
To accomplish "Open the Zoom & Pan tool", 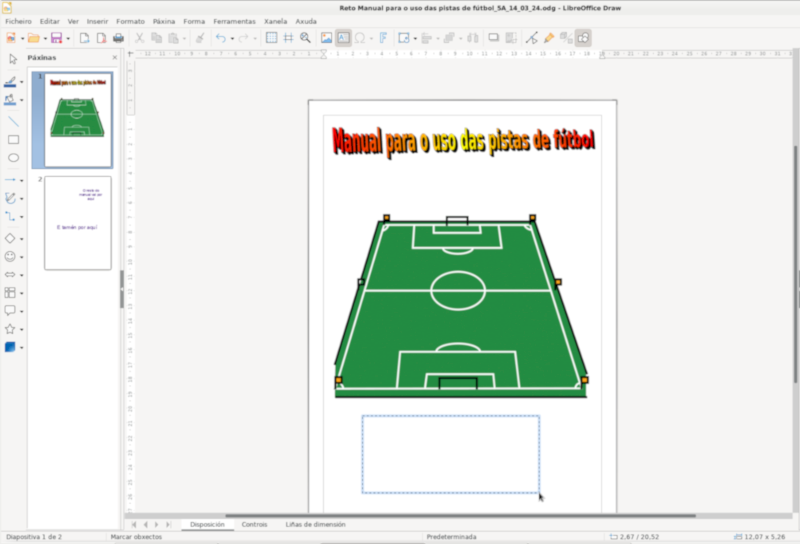I will pyautogui.click(x=305, y=38).
